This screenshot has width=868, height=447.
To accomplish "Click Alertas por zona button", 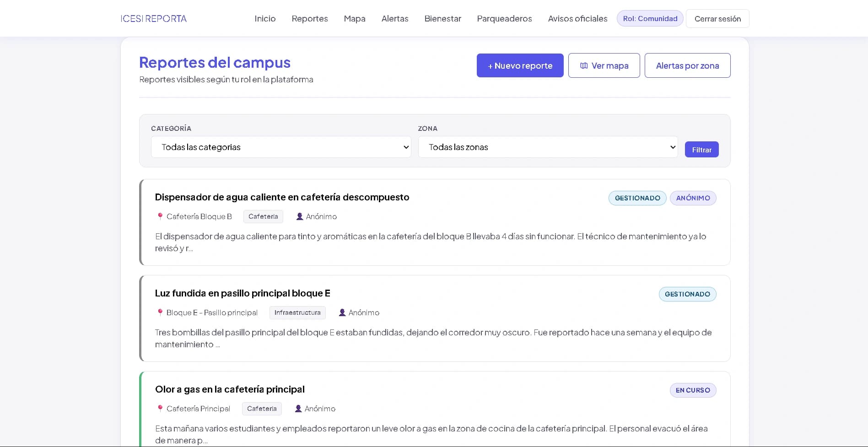I will 687,65.
